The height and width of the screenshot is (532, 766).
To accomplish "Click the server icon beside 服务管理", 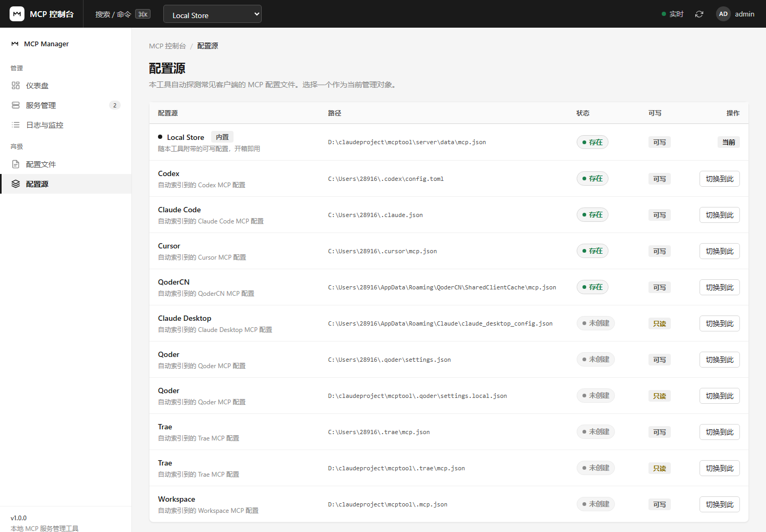I will (x=15, y=105).
